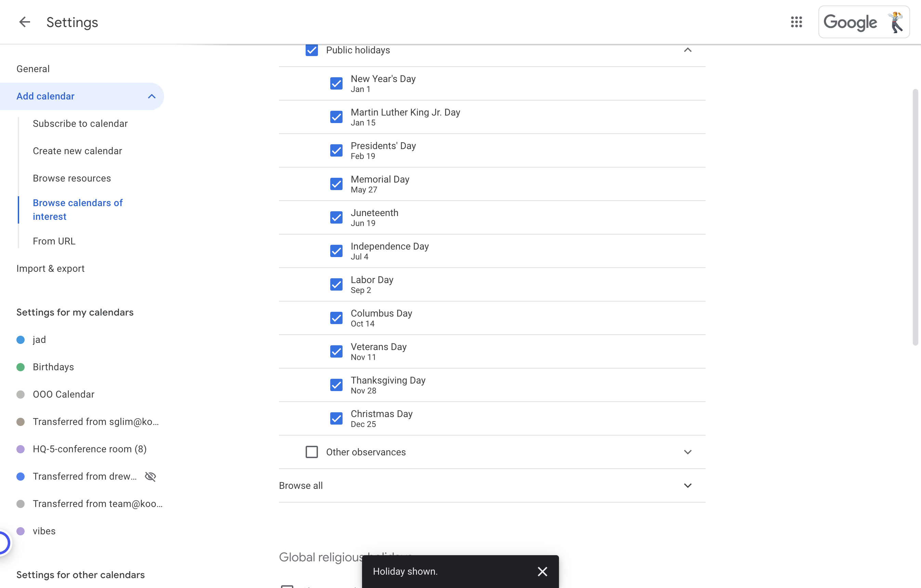921x588 pixels.
Task: Enable the Other observances checkbox
Action: tap(312, 452)
